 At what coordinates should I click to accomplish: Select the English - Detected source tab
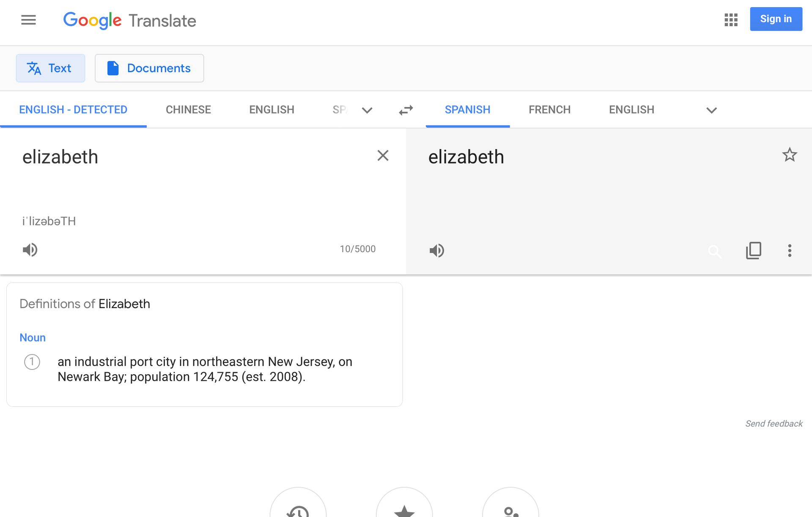pyautogui.click(x=73, y=110)
